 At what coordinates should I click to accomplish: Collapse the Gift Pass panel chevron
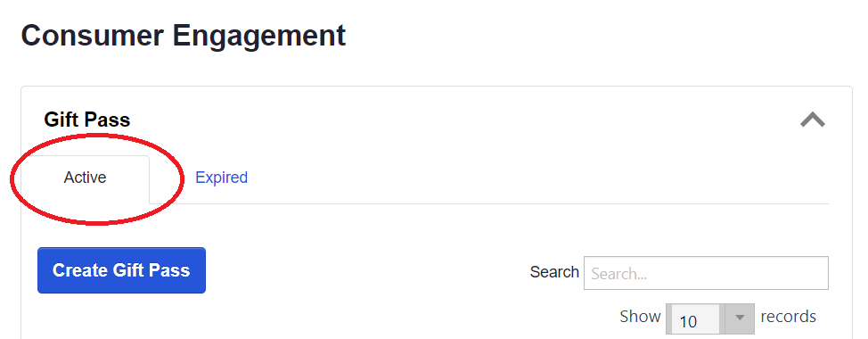(x=812, y=120)
